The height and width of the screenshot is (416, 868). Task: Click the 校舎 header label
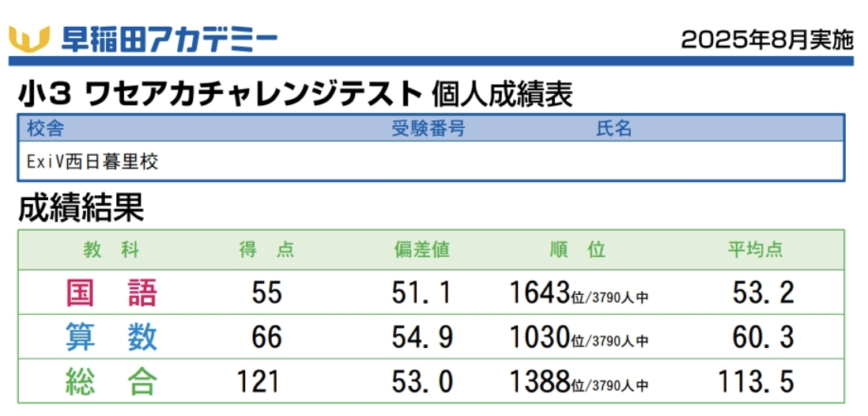tap(45, 129)
